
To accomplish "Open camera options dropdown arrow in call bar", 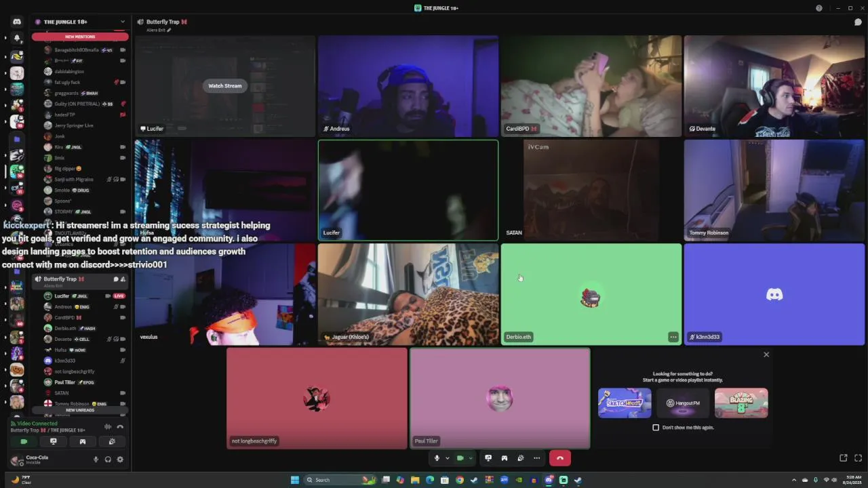I will [470, 458].
